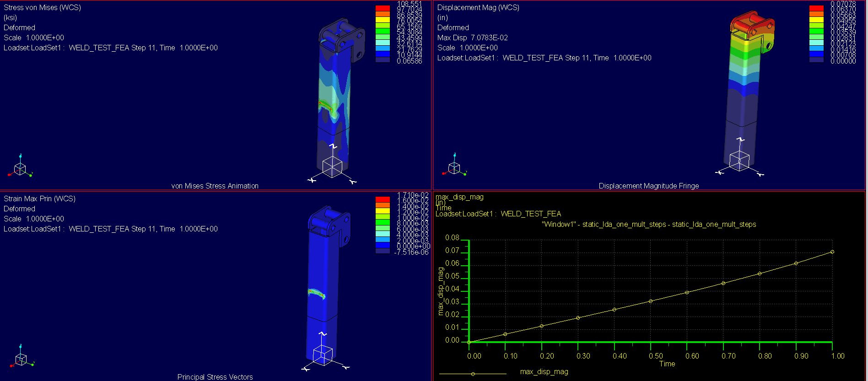Click the graph data point at time 0.90

click(796, 263)
